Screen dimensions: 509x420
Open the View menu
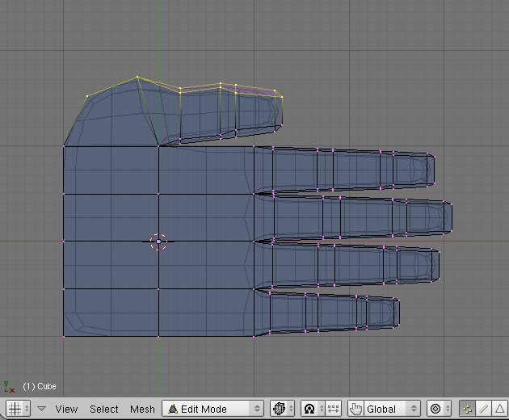(66, 409)
